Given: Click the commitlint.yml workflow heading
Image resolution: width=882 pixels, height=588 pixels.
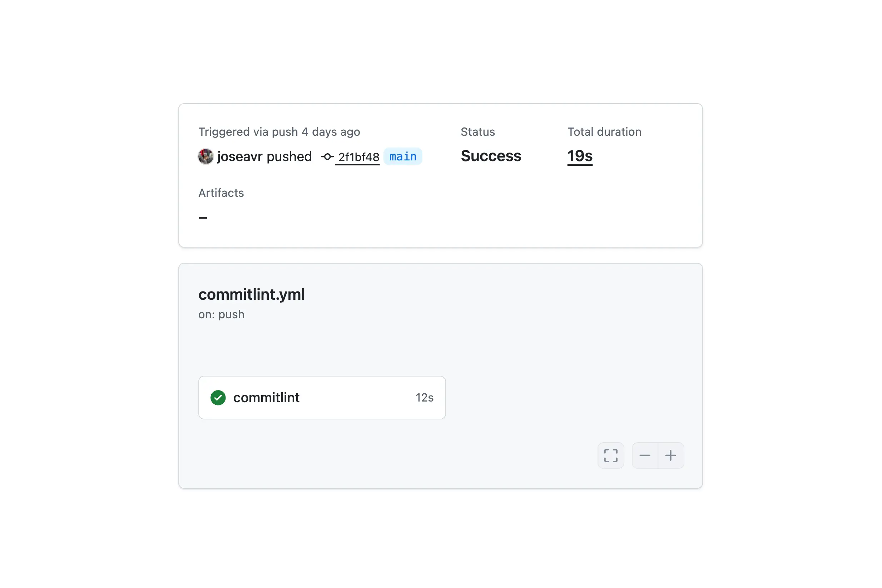Looking at the screenshot, I should 251,294.
